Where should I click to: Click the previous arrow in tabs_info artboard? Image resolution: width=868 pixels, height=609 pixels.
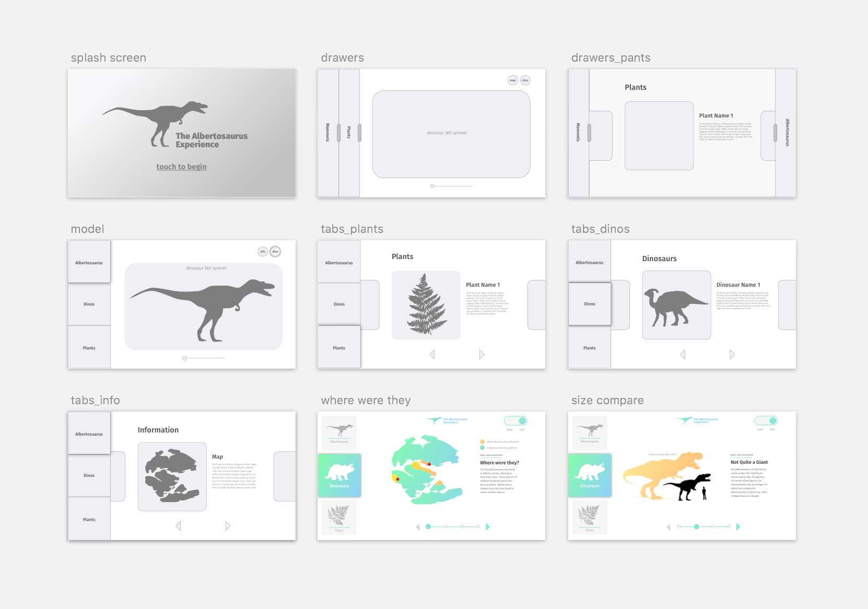coord(178,526)
